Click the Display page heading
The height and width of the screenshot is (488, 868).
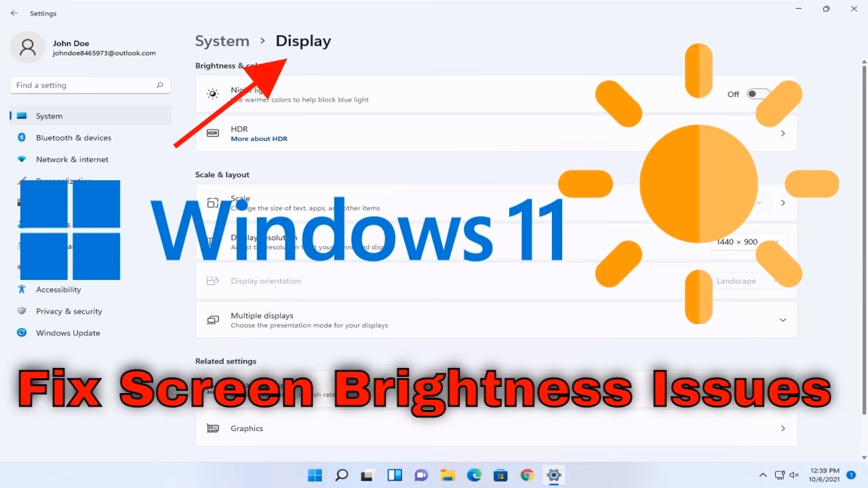coord(303,41)
